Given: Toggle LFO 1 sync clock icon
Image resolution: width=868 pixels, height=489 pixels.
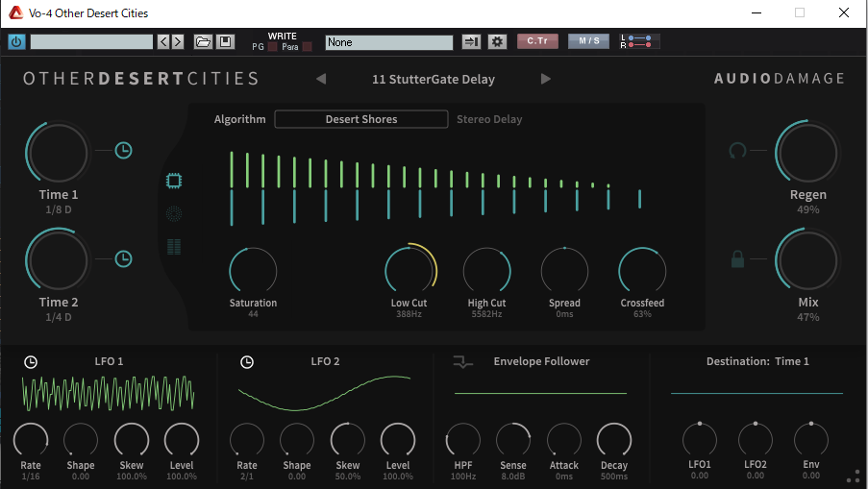Looking at the screenshot, I should [x=31, y=362].
